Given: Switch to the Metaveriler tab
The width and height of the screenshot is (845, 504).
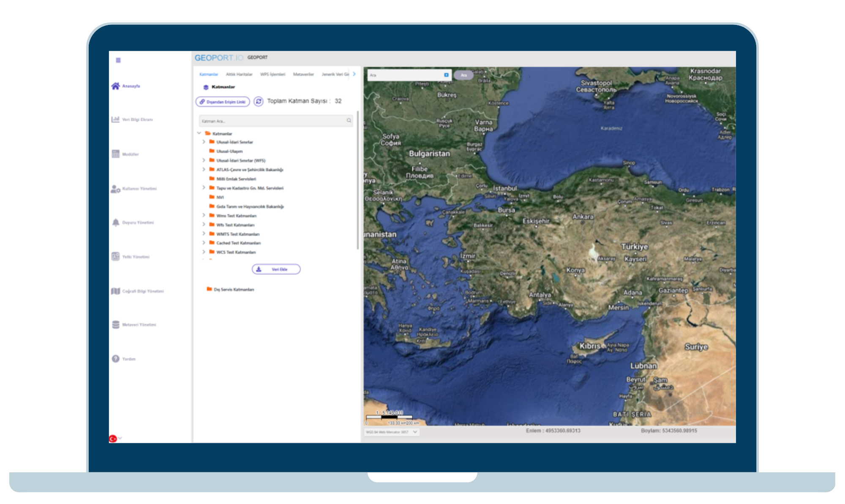Looking at the screenshot, I should (x=303, y=74).
